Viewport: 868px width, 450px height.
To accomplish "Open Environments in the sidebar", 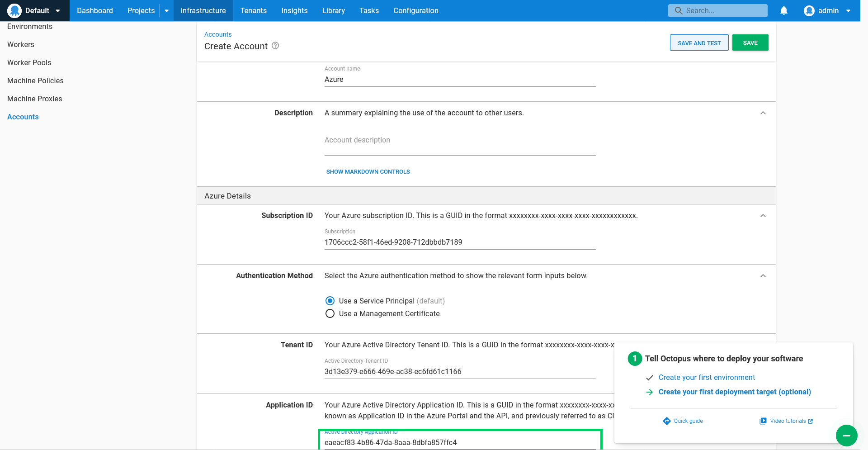I will (x=30, y=26).
